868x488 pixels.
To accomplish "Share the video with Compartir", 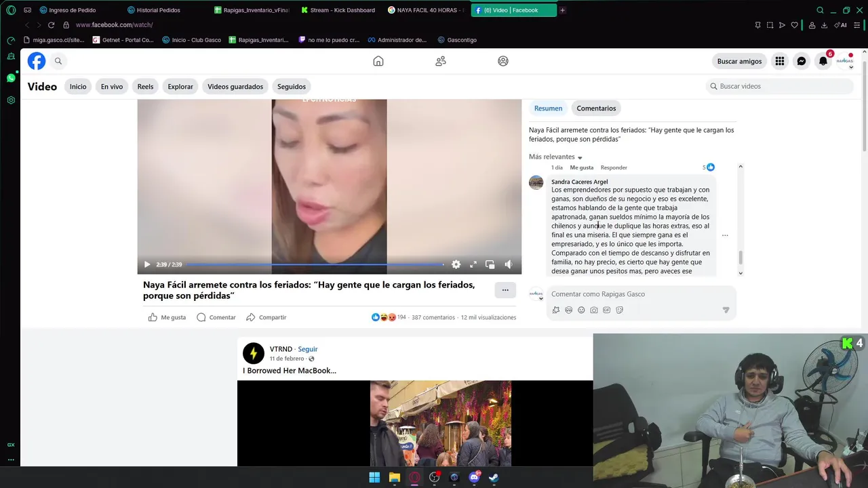I will click(x=266, y=317).
